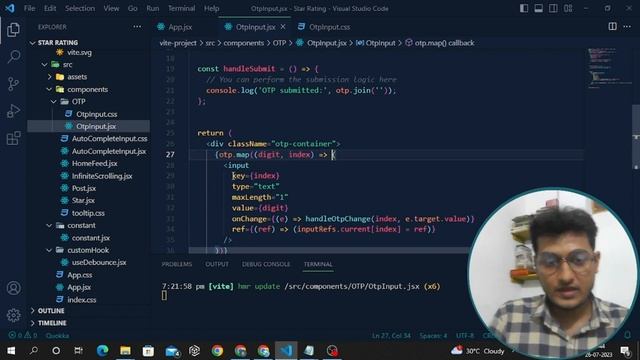
Task: Open the Explorer view in activity bar
Action: pyautogui.click(x=13, y=30)
